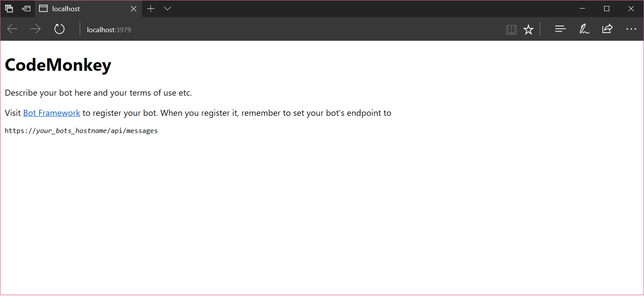The width and height of the screenshot is (644, 296).
Task: Click the localhost tab favicon
Action: click(43, 9)
